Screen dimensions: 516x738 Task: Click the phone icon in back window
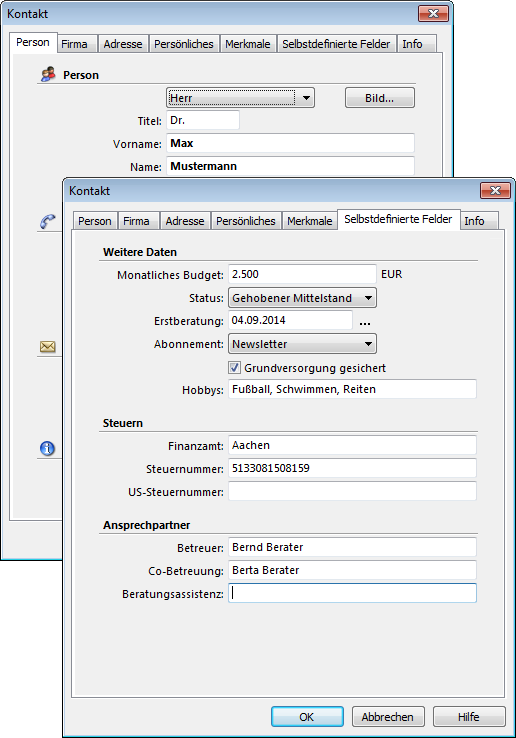pos(47,221)
